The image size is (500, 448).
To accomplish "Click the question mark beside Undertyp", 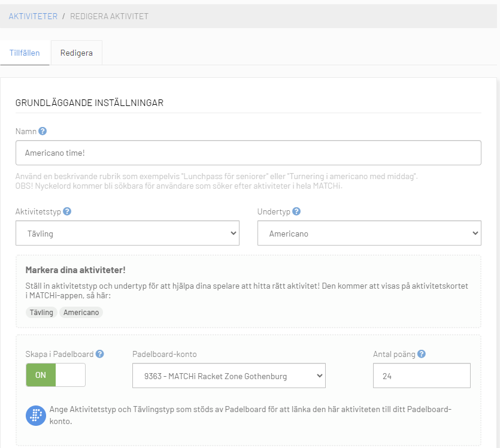I will (296, 211).
